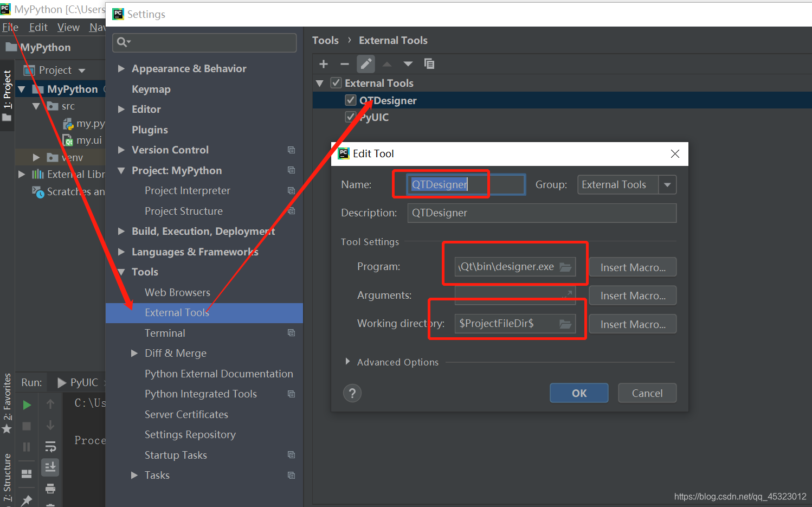The image size is (812, 507).
Task: Click the Description input field
Action: (542, 213)
